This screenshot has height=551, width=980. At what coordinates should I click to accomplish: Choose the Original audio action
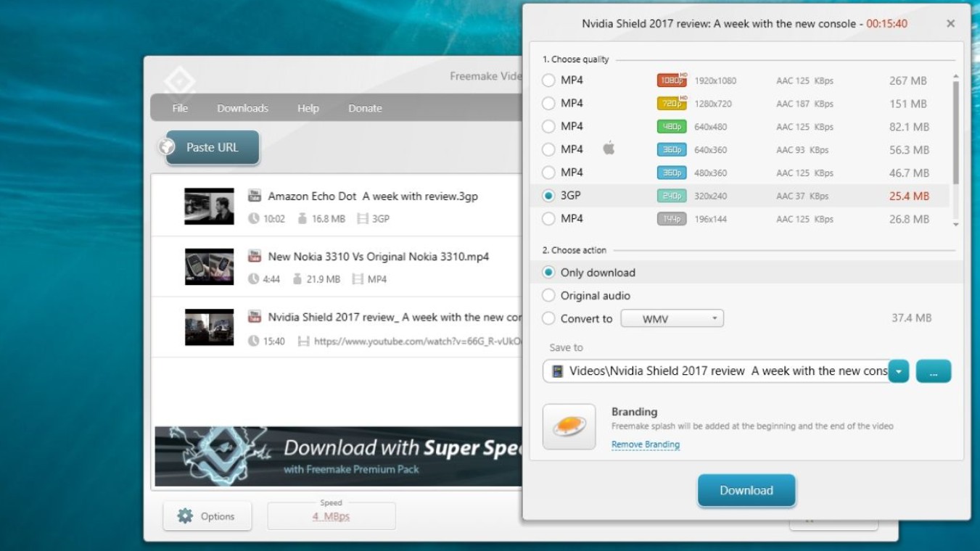[x=548, y=296]
